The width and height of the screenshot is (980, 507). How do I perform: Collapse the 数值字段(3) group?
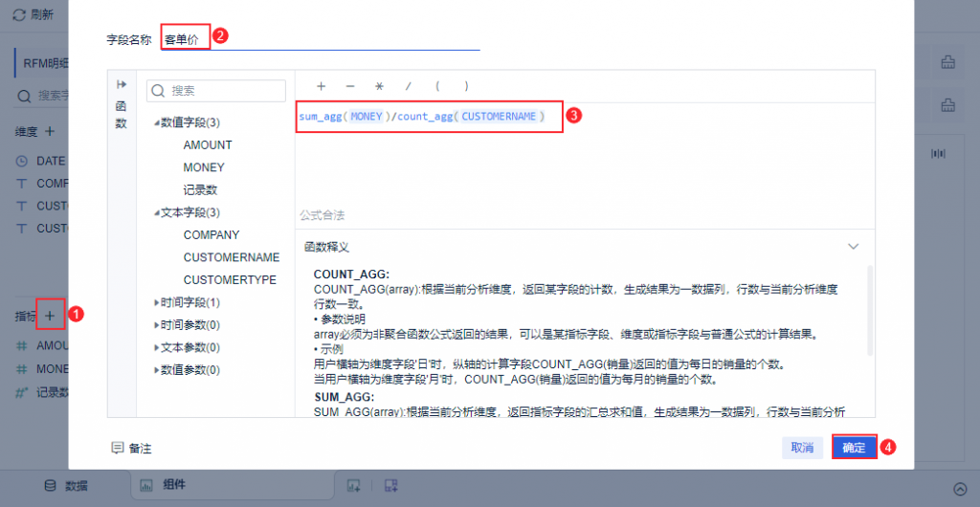point(156,122)
